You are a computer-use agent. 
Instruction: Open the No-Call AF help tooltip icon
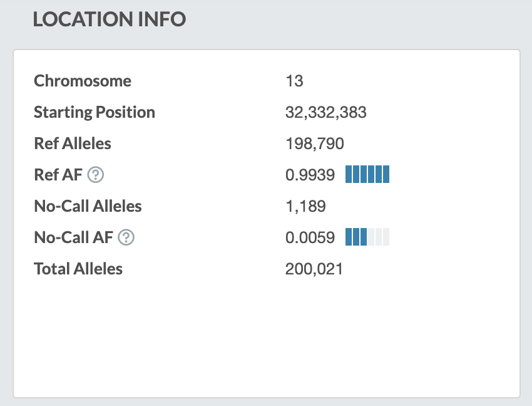126,238
